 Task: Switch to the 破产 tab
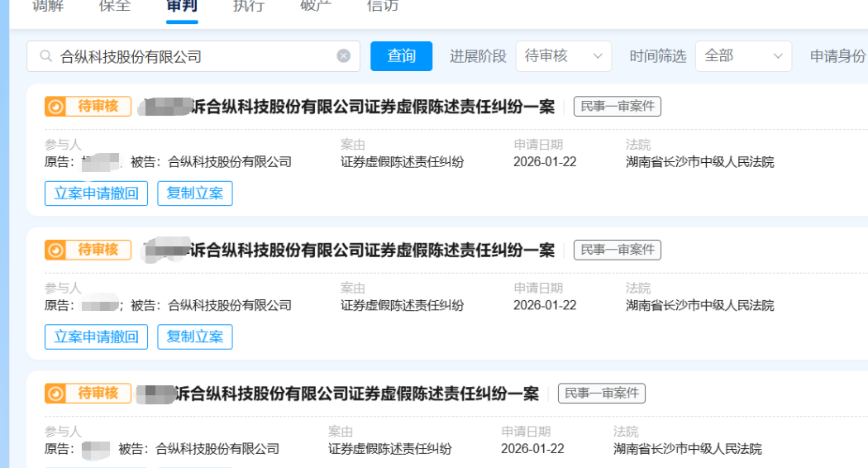pyautogui.click(x=316, y=7)
